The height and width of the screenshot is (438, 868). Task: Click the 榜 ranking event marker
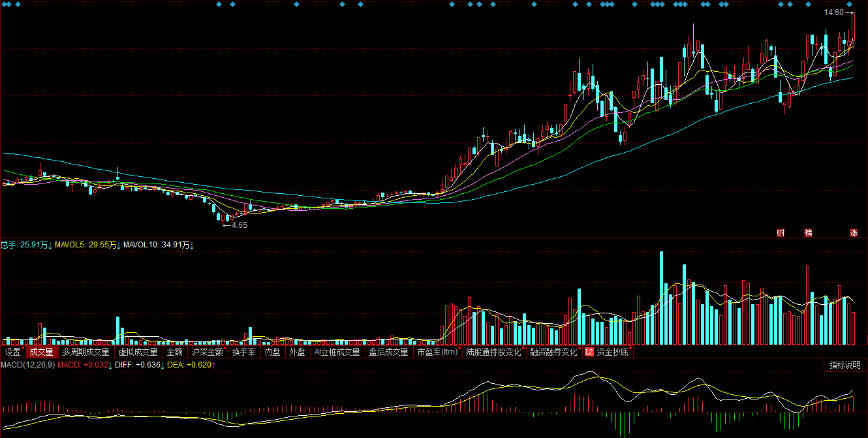(x=809, y=233)
